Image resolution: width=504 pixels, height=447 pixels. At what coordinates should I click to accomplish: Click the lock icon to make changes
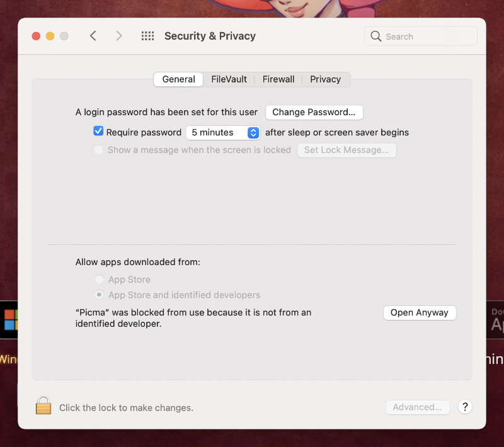(x=43, y=405)
